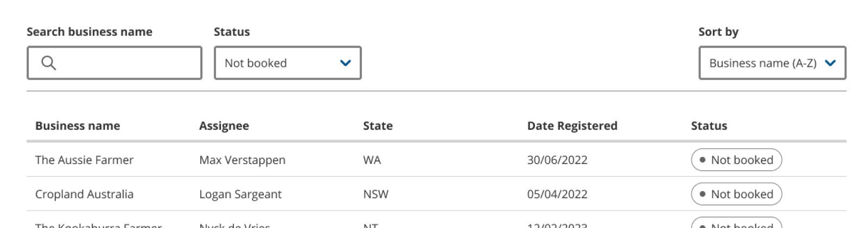Viewport: 868px width, 228px height.
Task: Click the Date Registered column header
Action: point(572,126)
